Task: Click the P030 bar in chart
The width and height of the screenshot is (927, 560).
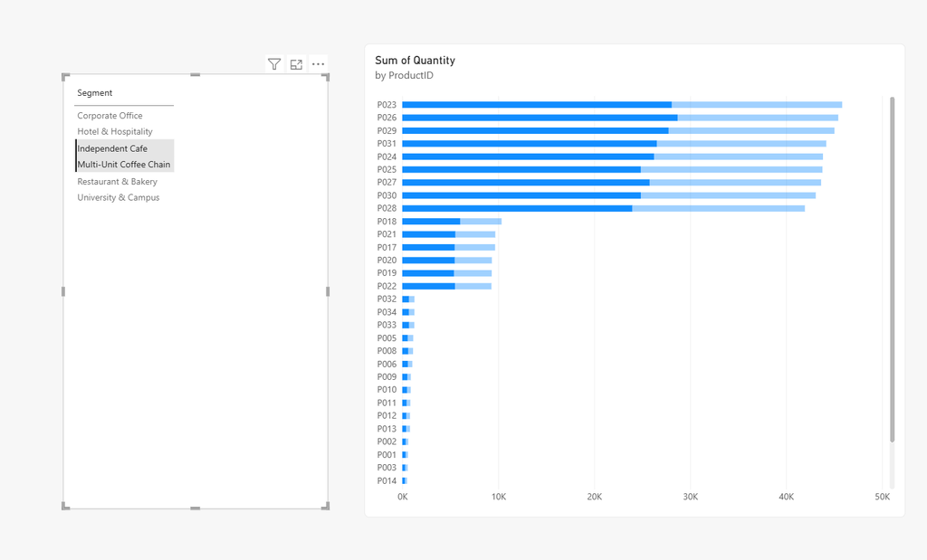Action: [x=609, y=195]
